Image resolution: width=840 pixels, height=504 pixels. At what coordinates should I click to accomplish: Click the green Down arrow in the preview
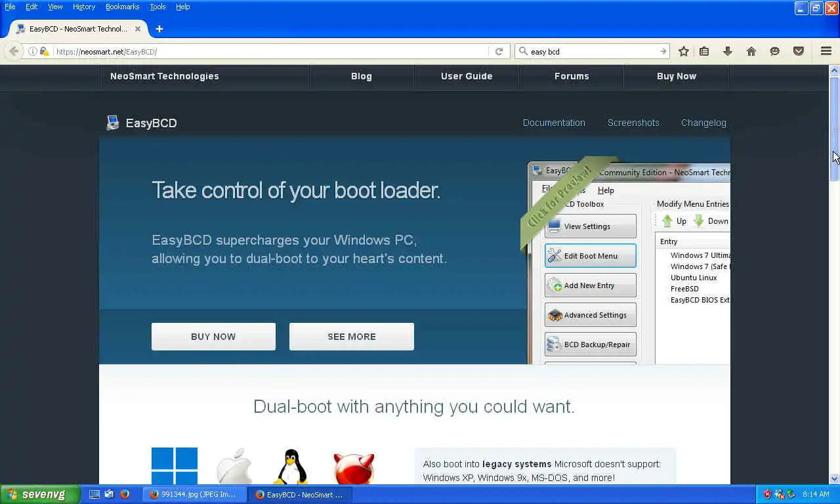pyautogui.click(x=699, y=221)
